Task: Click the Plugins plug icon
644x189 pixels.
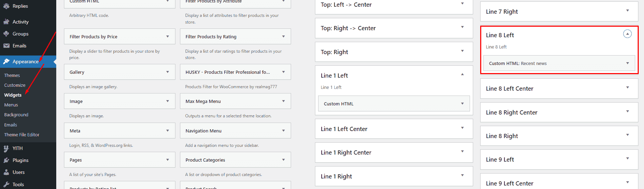Action: click(x=6, y=160)
